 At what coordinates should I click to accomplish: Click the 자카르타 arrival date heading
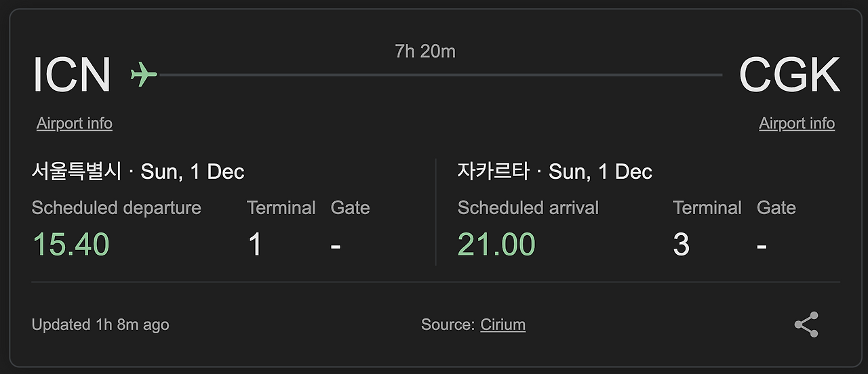(555, 171)
